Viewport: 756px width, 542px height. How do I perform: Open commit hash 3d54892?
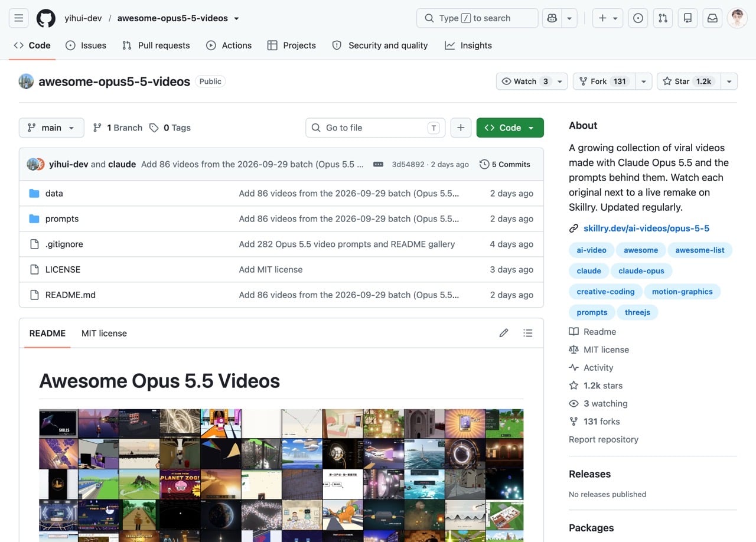(408, 164)
